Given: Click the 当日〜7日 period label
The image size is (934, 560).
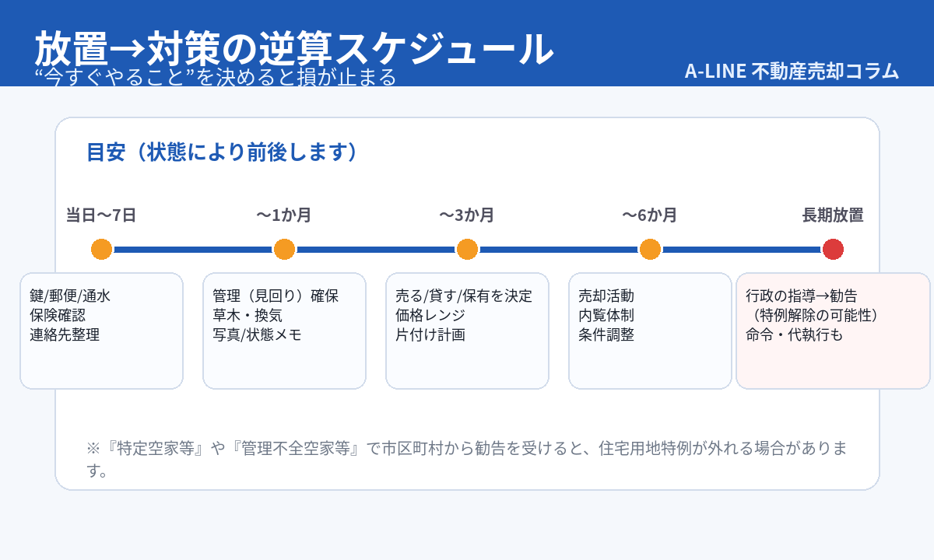Looking at the screenshot, I should coord(101,215).
